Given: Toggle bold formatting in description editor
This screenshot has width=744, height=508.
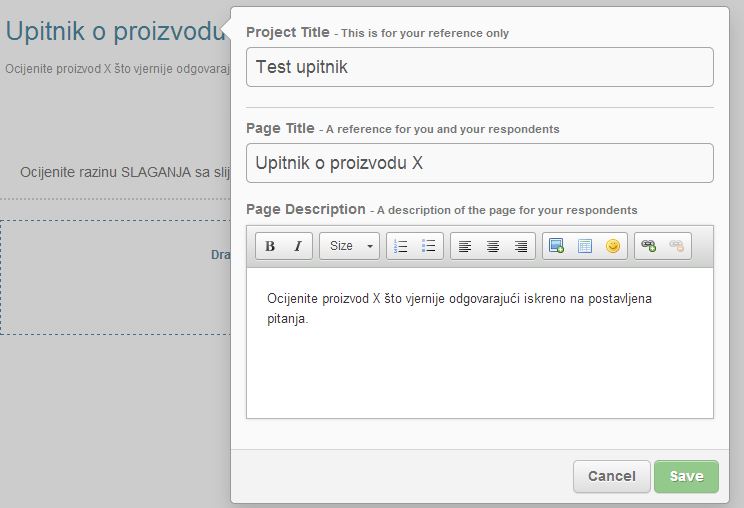Looking at the screenshot, I should point(270,246).
